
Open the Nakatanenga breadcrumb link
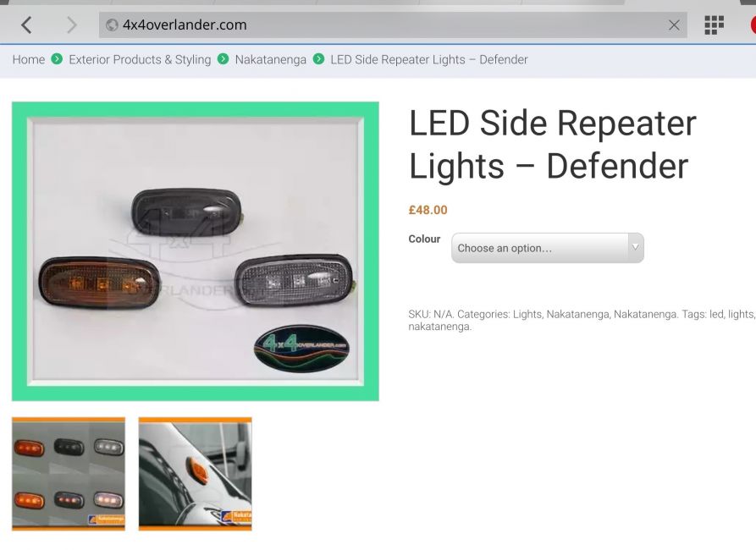coord(270,60)
